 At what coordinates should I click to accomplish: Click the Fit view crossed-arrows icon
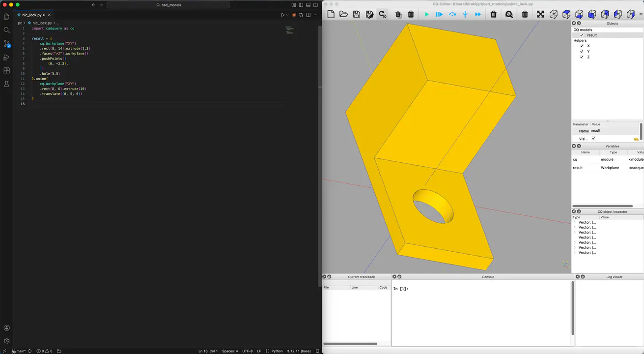(540, 14)
